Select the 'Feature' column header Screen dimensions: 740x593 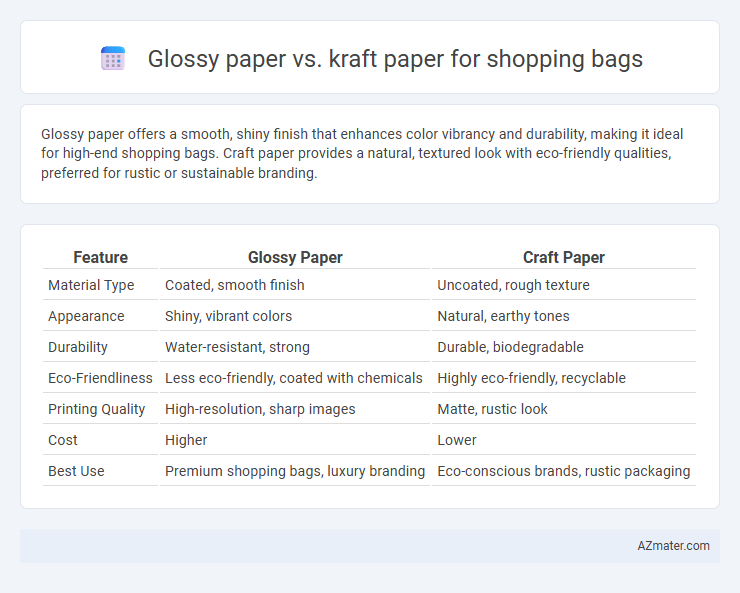point(101,258)
